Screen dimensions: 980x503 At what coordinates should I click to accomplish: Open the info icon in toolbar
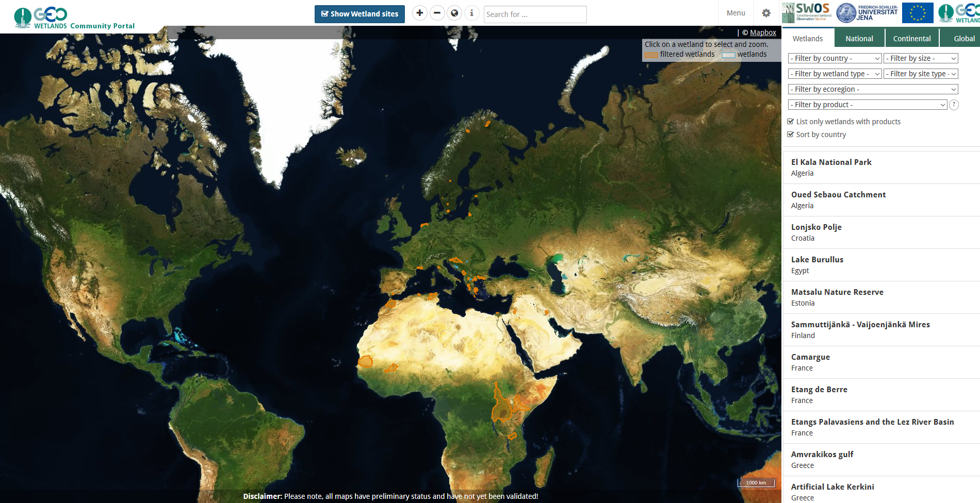coord(471,13)
